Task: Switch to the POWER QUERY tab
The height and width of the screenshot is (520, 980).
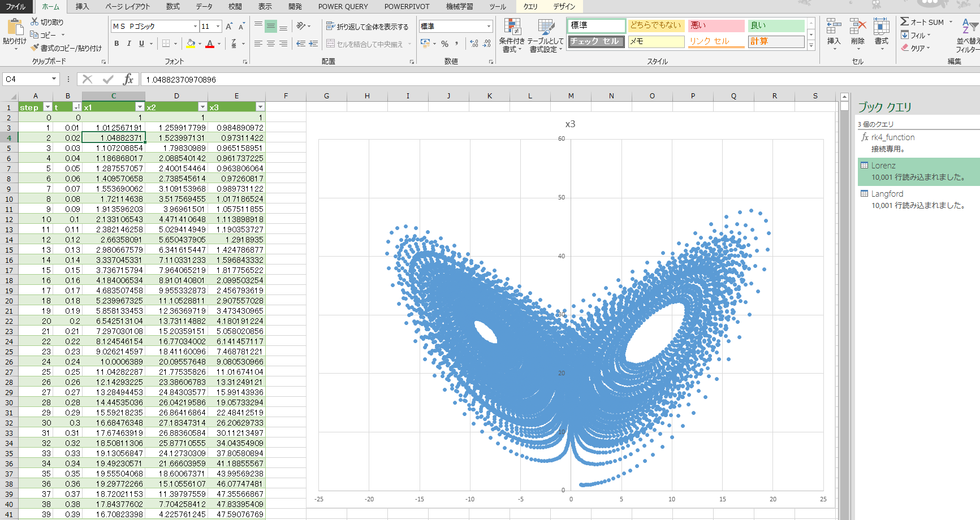Action: [x=343, y=7]
